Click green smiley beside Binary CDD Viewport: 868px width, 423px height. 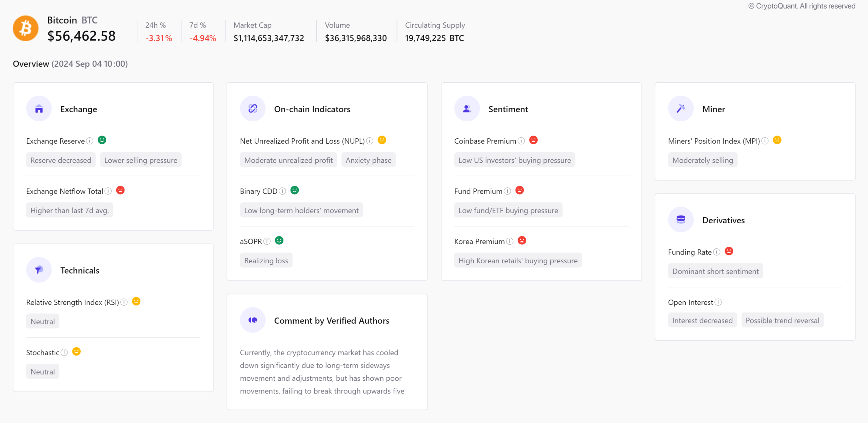click(295, 190)
